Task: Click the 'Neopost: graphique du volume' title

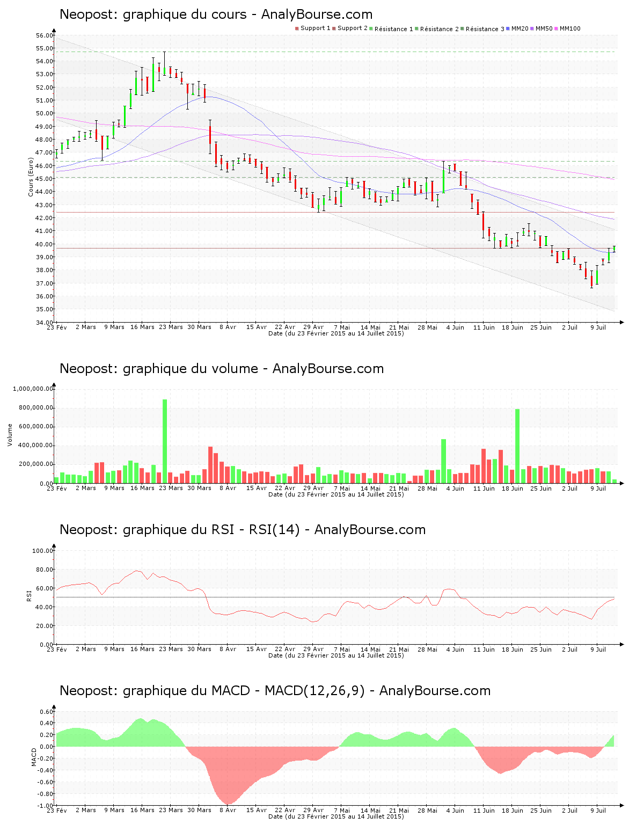Action: (159, 369)
